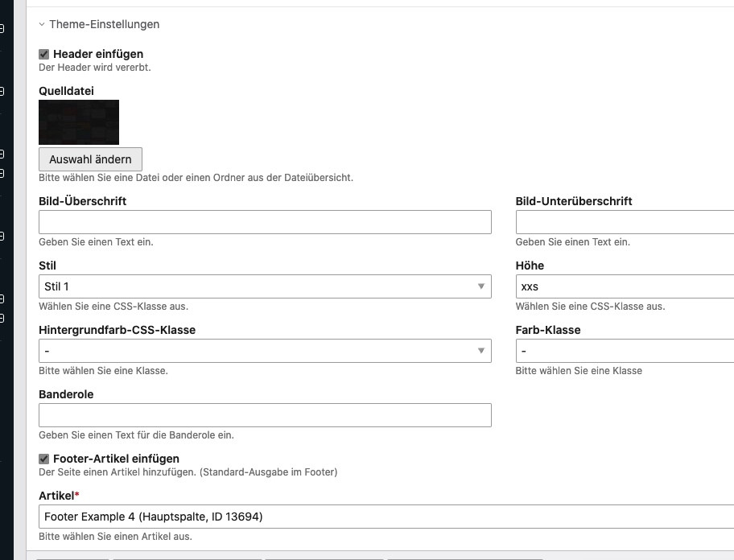734x560 pixels.
Task: Click the arrow on Hintergrundfarb-CSS-Klasse dropdown
Action: click(x=481, y=351)
